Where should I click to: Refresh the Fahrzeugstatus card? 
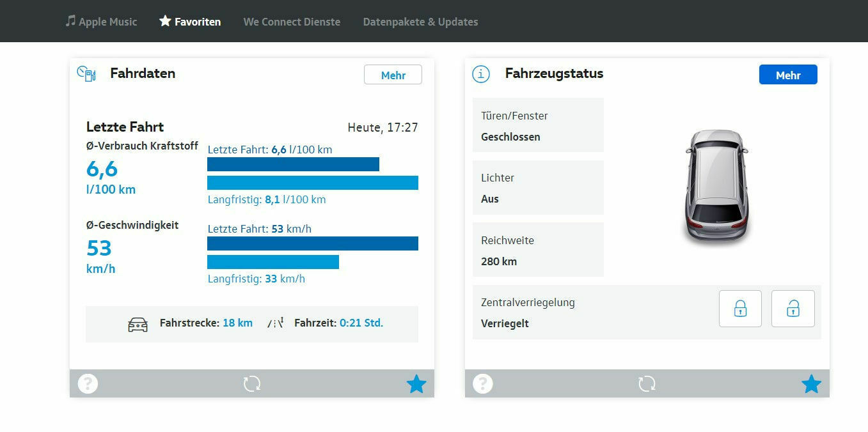[x=647, y=383]
